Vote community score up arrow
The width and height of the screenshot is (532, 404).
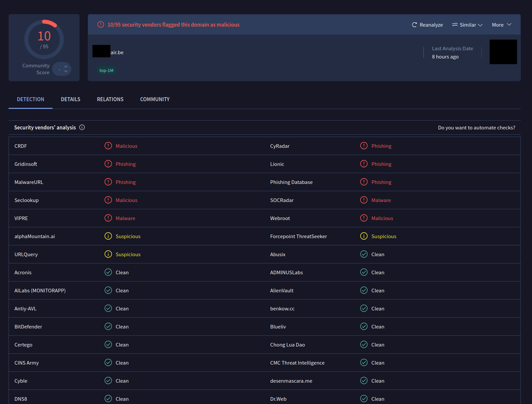point(66,66)
